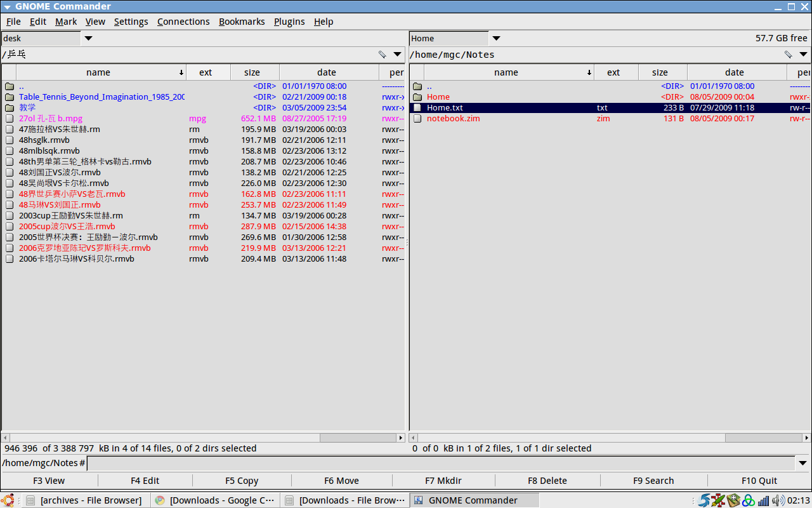Image resolution: width=812 pixels, height=508 pixels.
Task: Click the left pane's pencil bookmark icon
Action: coord(382,55)
